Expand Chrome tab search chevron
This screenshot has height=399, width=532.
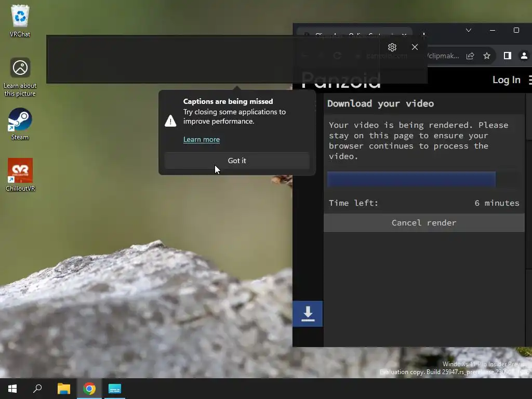point(469,30)
